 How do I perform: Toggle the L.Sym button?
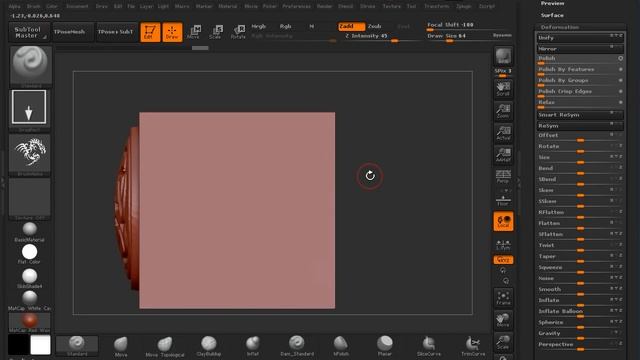pyautogui.click(x=503, y=244)
